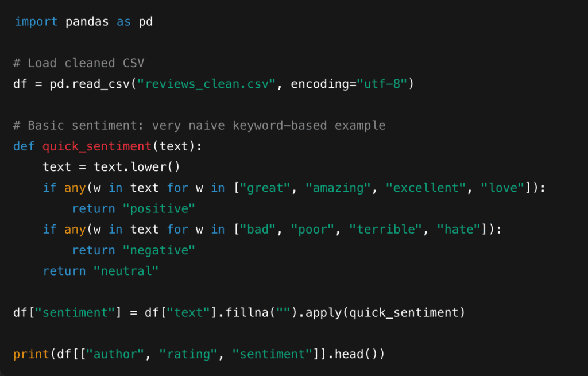Click the "# Load cleaned CSV" comment
Image resolution: width=588 pixels, height=376 pixels.
(79, 63)
